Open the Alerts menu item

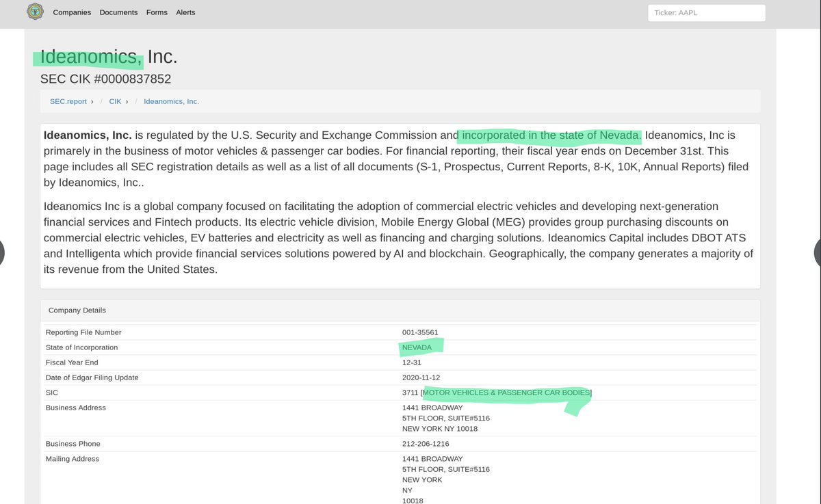click(185, 12)
